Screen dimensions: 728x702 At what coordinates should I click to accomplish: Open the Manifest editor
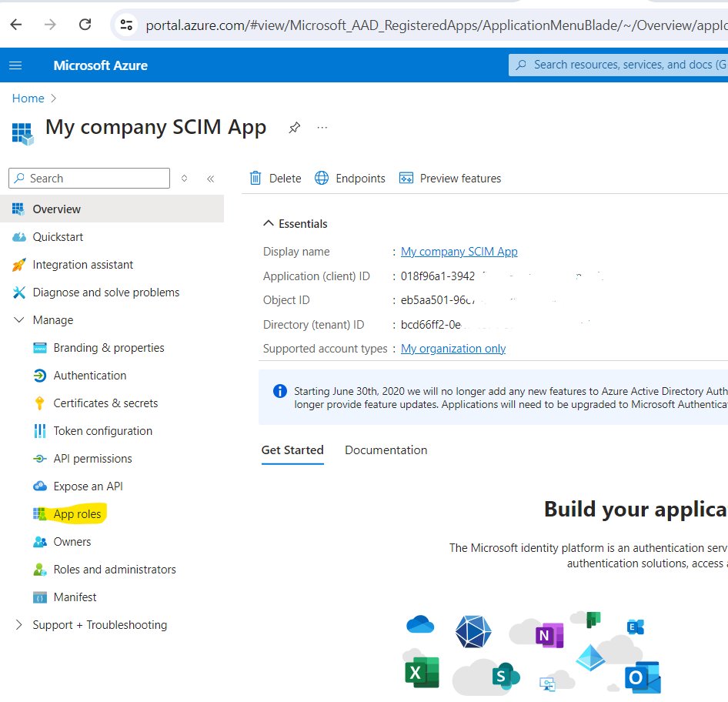click(x=75, y=597)
